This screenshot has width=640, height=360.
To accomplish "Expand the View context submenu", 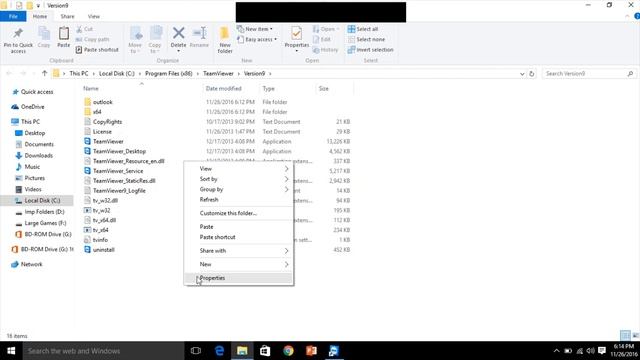I will pyautogui.click(x=239, y=169).
